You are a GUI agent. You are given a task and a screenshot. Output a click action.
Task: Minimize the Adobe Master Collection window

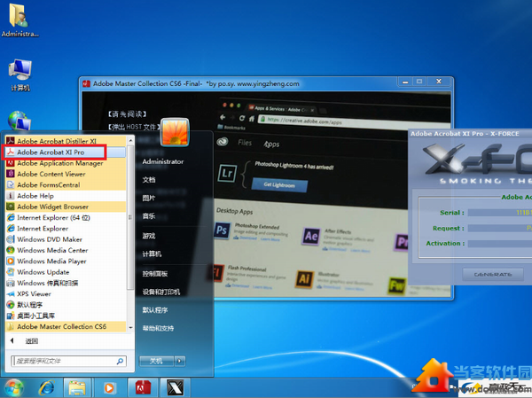coord(405,82)
